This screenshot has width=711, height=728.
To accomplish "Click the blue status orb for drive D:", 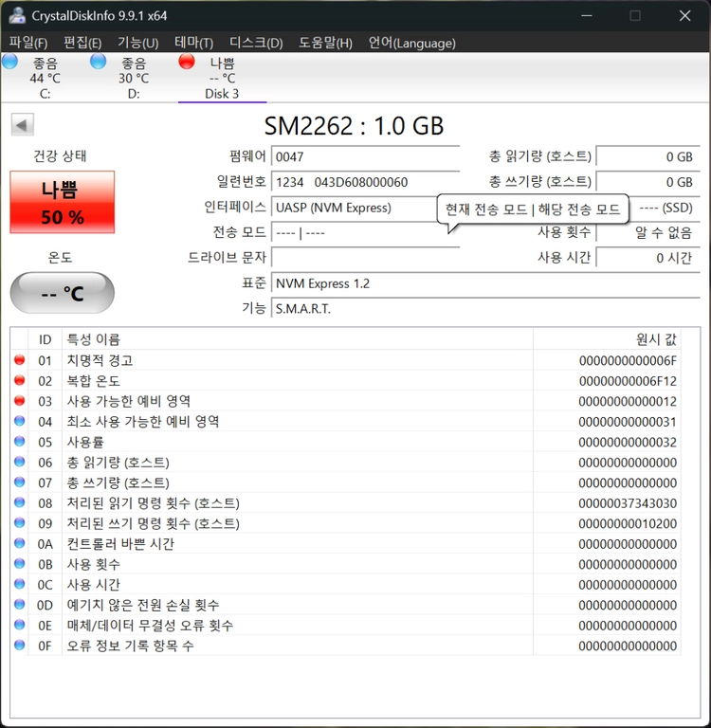I will (x=98, y=62).
